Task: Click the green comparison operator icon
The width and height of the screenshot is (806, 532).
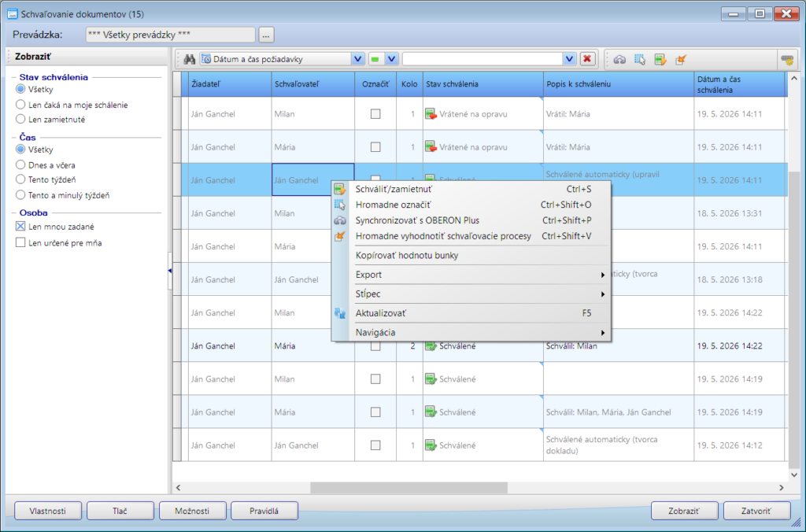Action: pos(375,59)
